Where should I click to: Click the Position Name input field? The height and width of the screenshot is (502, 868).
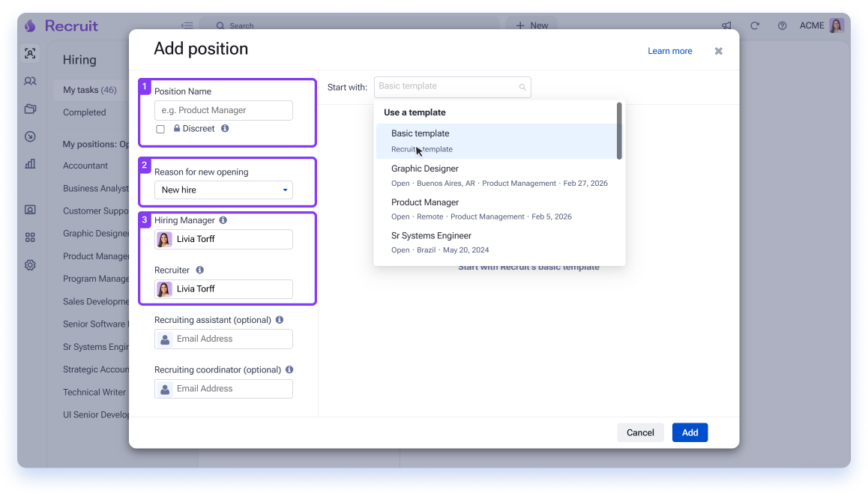tap(223, 110)
